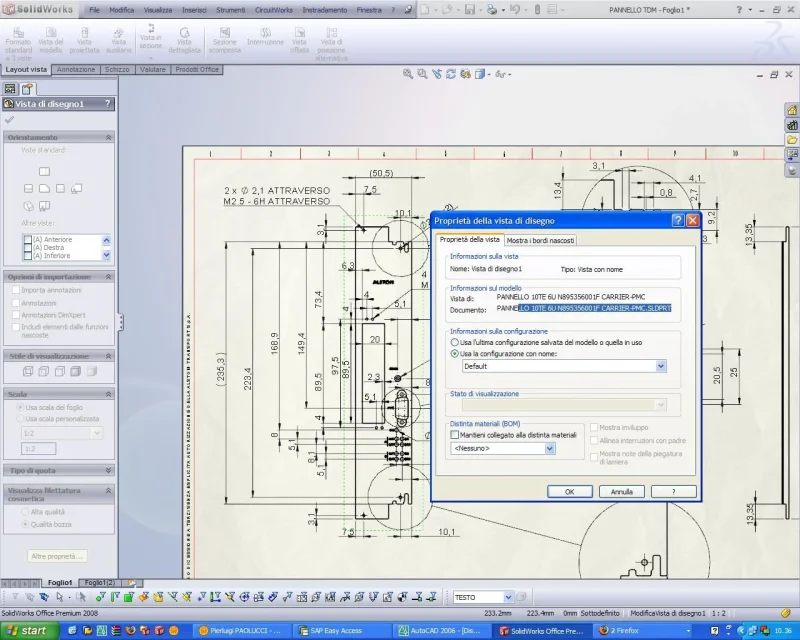Image resolution: width=800 pixels, height=640 pixels.
Task: Choose the Interruzione view tool
Action: pyautogui.click(x=265, y=37)
